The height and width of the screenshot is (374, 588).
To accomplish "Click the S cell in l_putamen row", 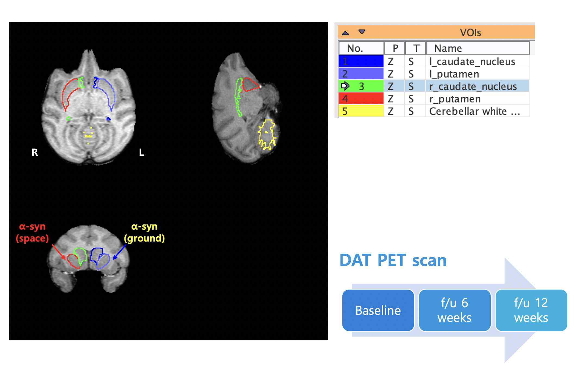I will [415, 74].
